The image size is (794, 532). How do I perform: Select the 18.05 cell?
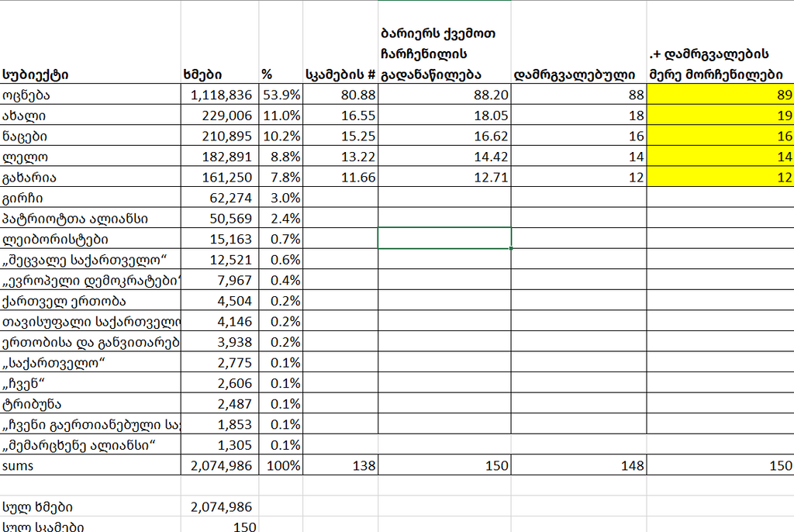(444, 116)
